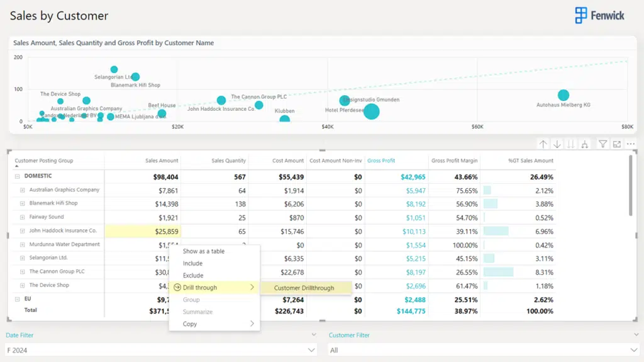Viewport: 644px width, 362px height.
Task: Choose Show as a table menu item
Action: pos(203,251)
